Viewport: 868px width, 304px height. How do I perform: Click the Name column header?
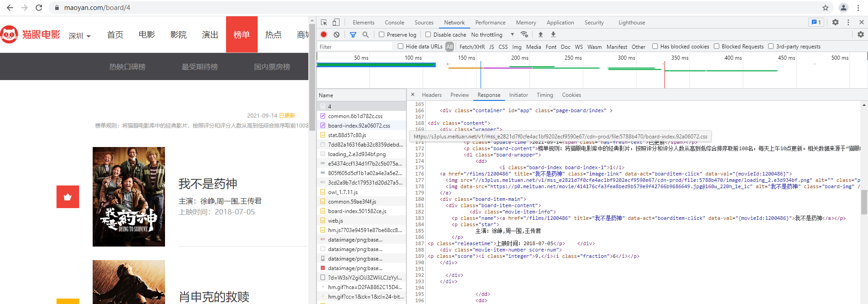361,95
